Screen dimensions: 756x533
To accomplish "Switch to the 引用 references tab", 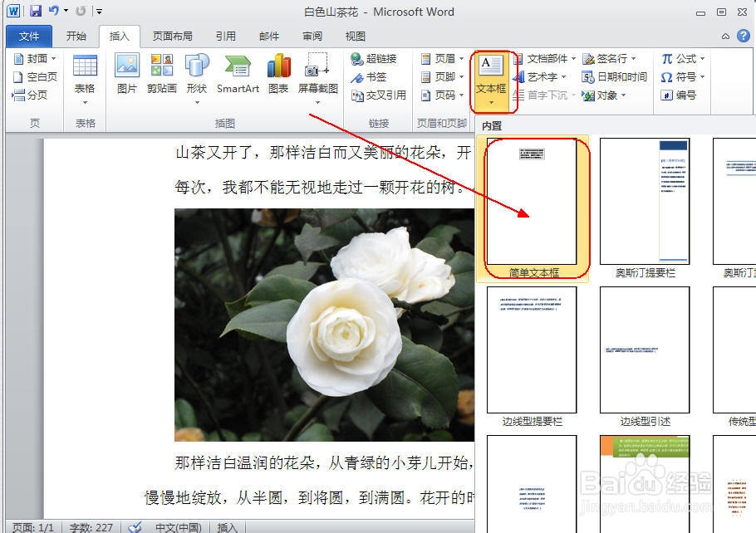I will (x=225, y=37).
